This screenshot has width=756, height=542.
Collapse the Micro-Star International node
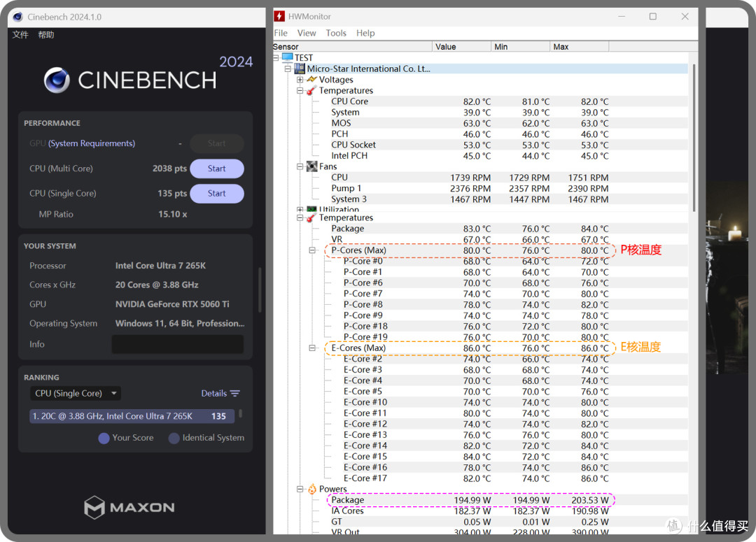point(288,69)
